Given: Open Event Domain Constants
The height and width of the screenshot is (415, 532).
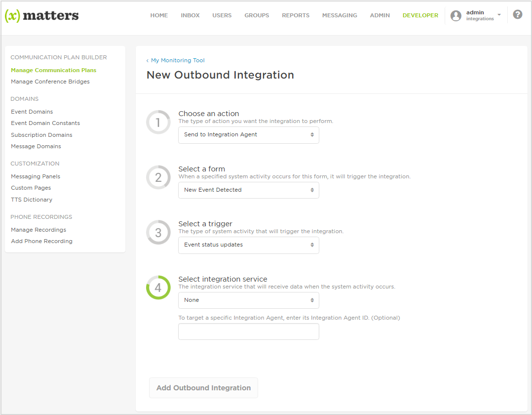Looking at the screenshot, I should (x=45, y=123).
